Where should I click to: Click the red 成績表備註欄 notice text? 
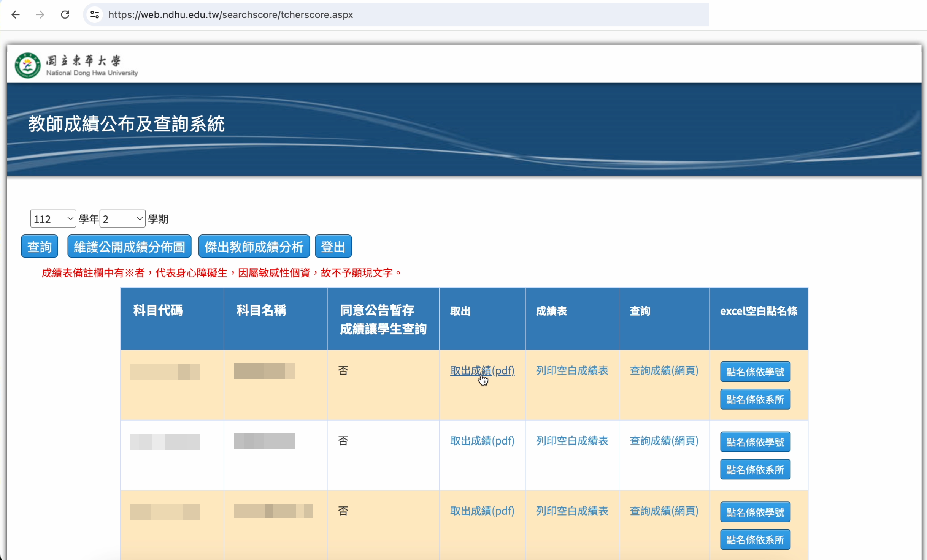pyautogui.click(x=221, y=273)
